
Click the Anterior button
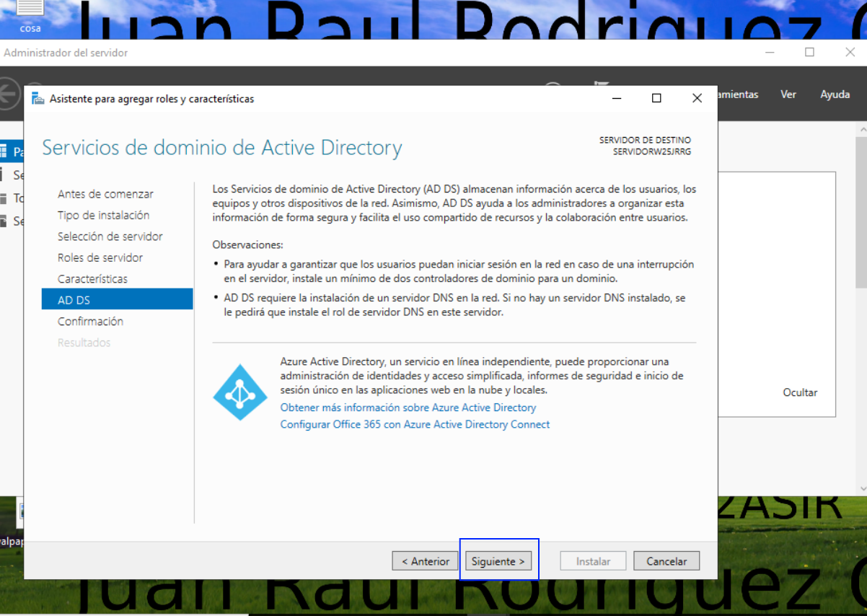pos(426,561)
